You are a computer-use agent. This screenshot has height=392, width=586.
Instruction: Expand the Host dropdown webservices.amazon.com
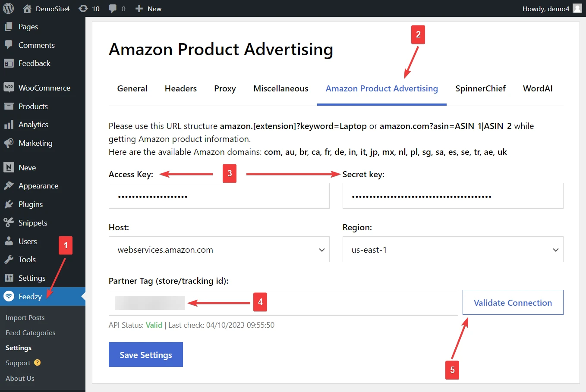219,249
